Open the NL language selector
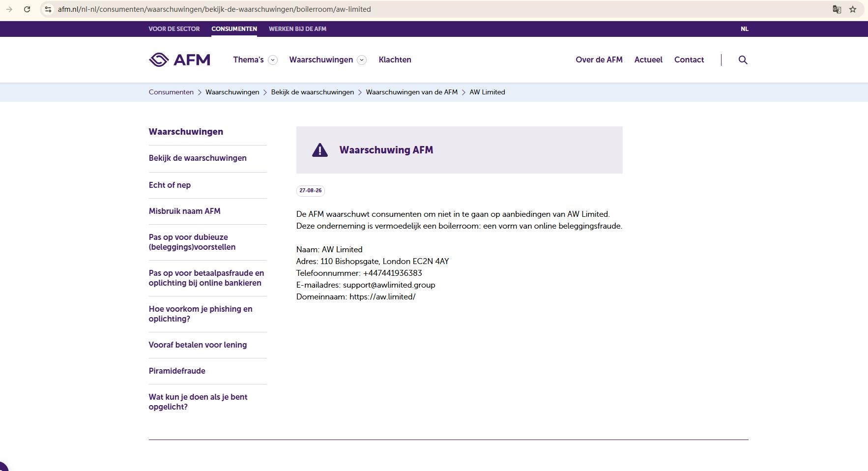The image size is (868, 471). tap(744, 29)
